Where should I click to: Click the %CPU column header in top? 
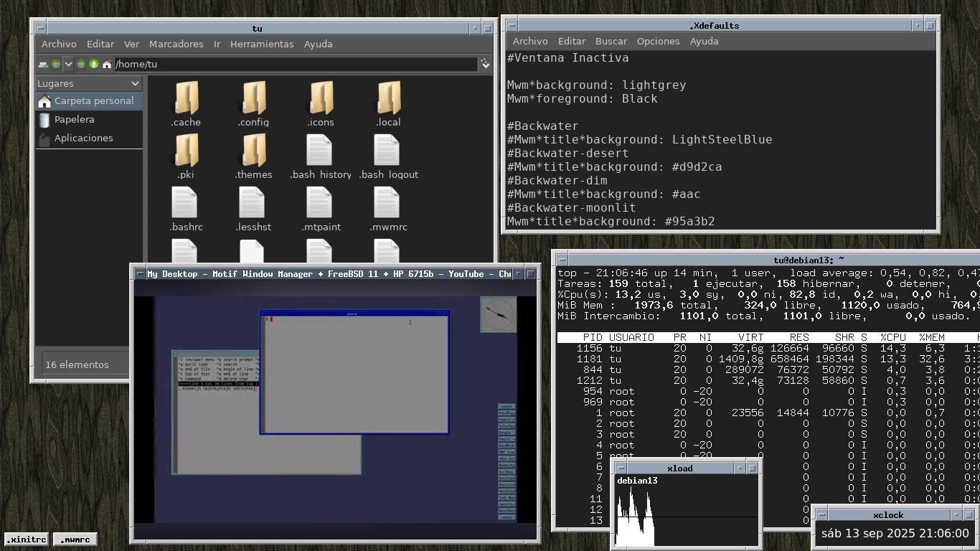click(x=892, y=337)
